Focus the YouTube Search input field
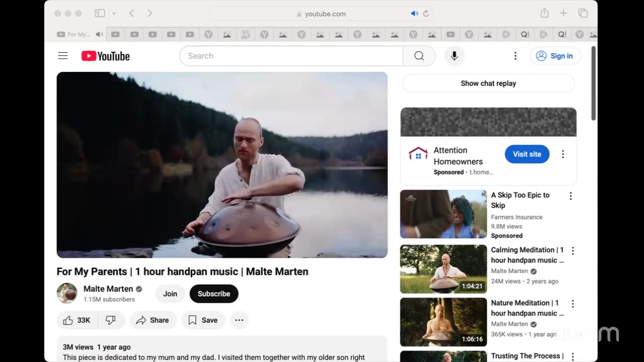Screen dimensions: 644x362 pos(291,56)
